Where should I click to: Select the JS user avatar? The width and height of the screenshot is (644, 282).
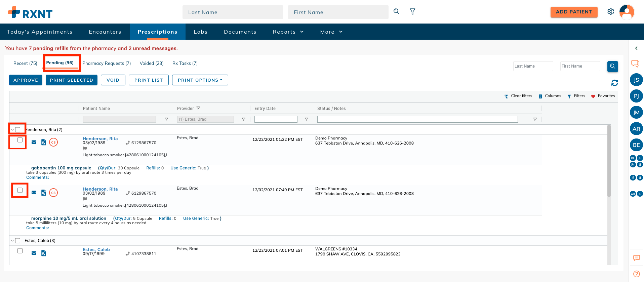coord(636,80)
